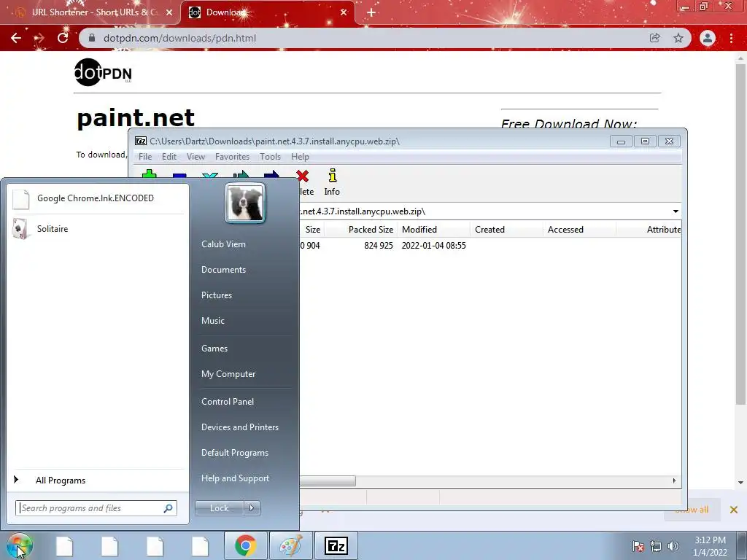This screenshot has height=560, width=747.
Task: Click Chrome's bookmark star icon
Action: pos(678,38)
